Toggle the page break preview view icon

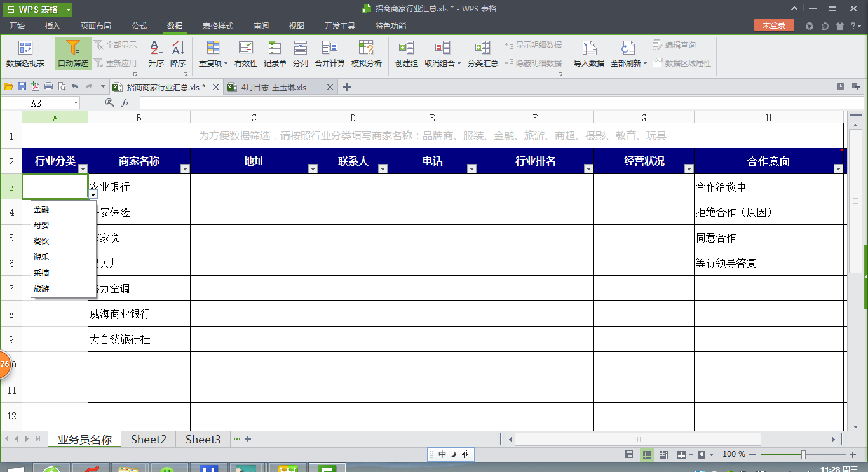[664, 455]
